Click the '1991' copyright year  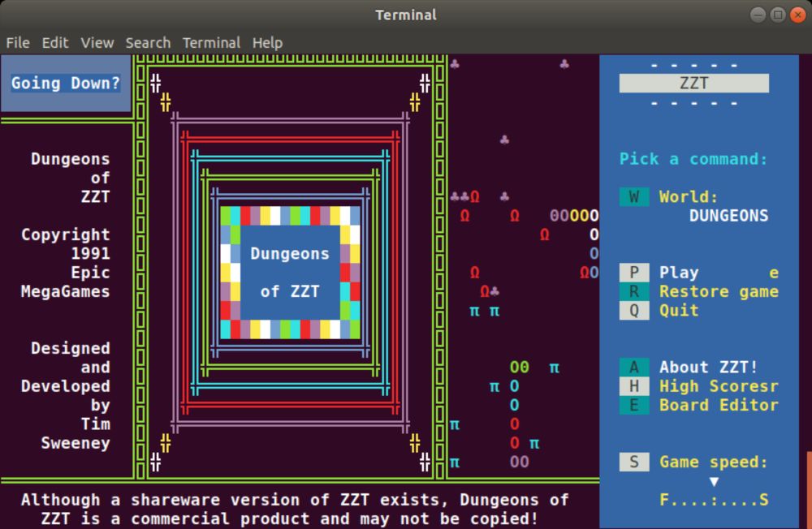(91, 254)
